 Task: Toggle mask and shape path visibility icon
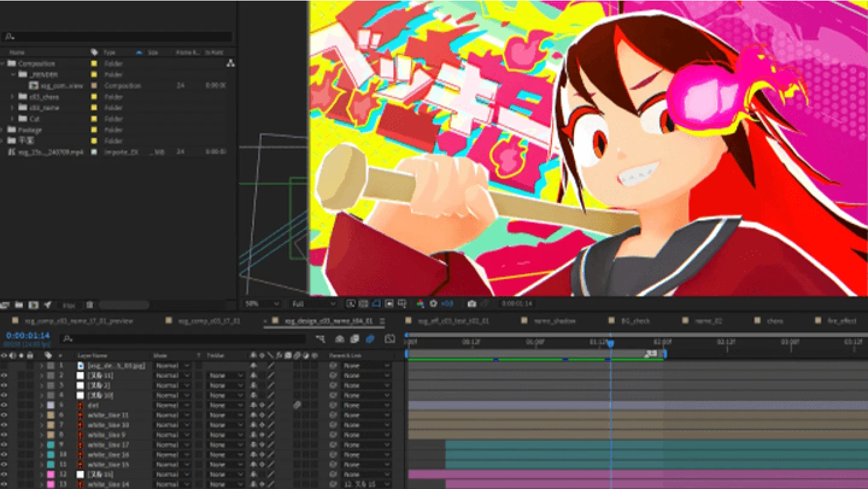376,304
